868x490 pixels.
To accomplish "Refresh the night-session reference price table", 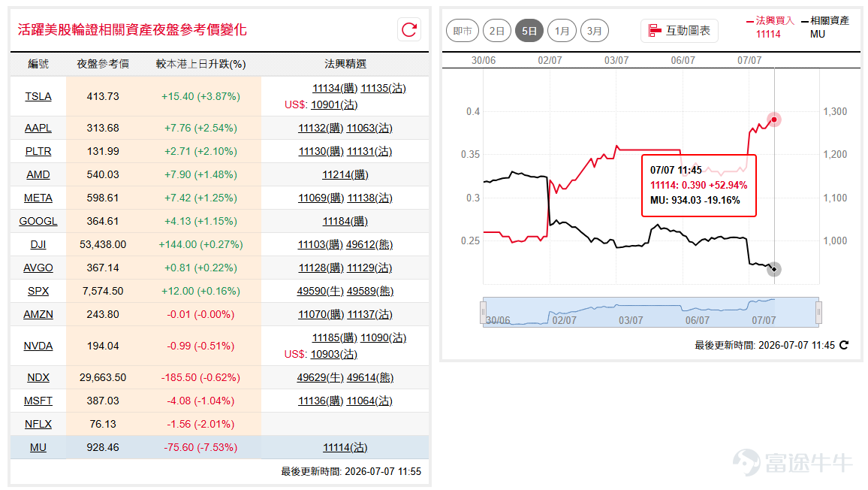I will click(x=409, y=30).
